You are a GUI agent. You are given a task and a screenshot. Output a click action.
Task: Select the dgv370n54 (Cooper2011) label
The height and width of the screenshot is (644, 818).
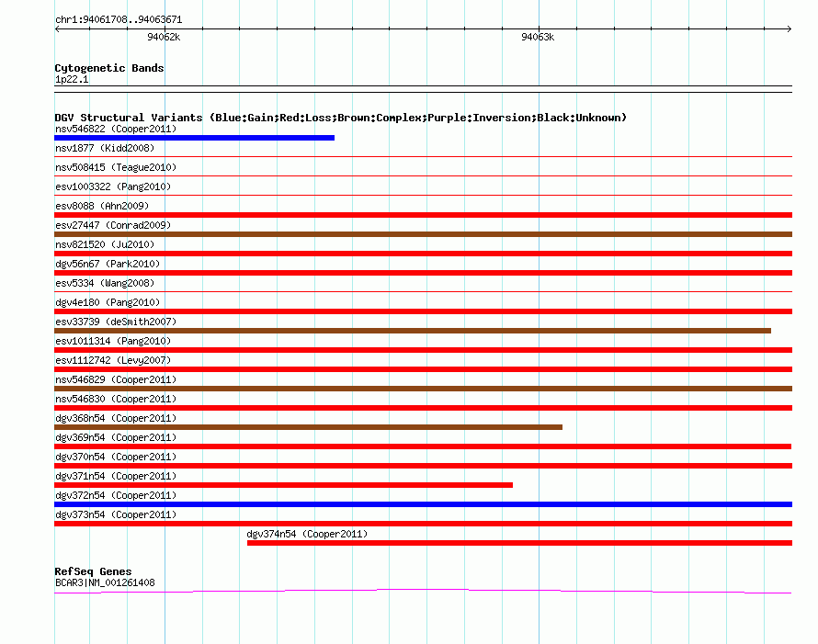click(116, 457)
